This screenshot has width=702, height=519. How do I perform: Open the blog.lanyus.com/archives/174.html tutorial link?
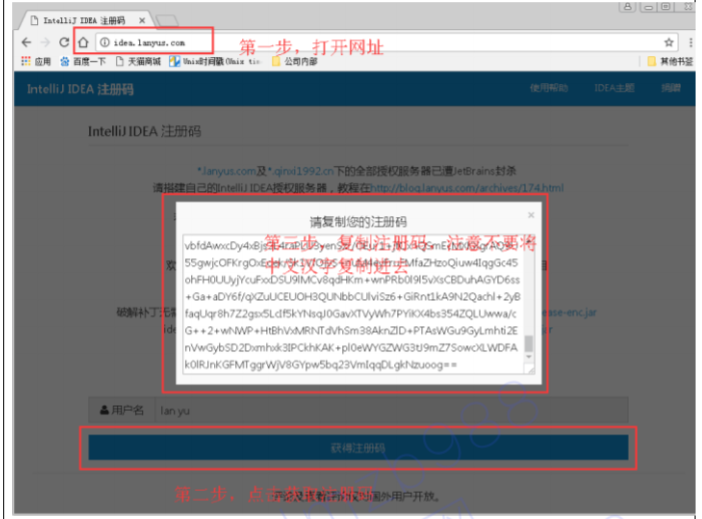[467, 188]
